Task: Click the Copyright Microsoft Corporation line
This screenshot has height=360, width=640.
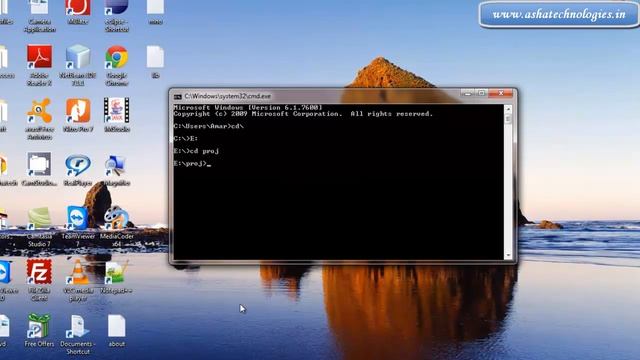Action: [x=303, y=114]
